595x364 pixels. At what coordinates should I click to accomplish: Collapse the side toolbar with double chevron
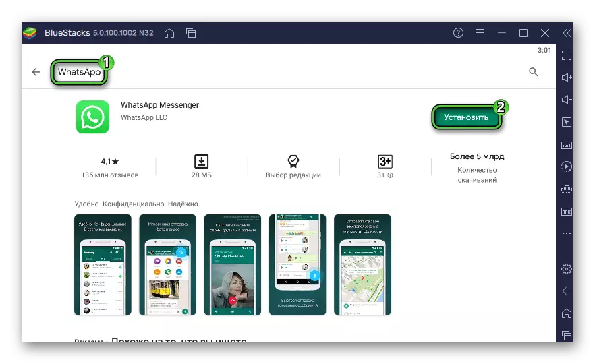click(567, 33)
